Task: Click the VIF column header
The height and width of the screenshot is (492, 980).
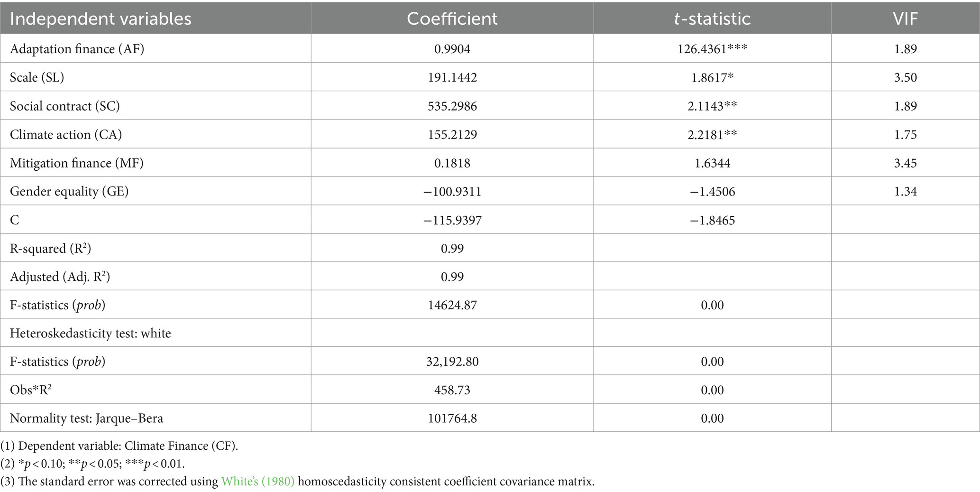Action: tap(905, 19)
